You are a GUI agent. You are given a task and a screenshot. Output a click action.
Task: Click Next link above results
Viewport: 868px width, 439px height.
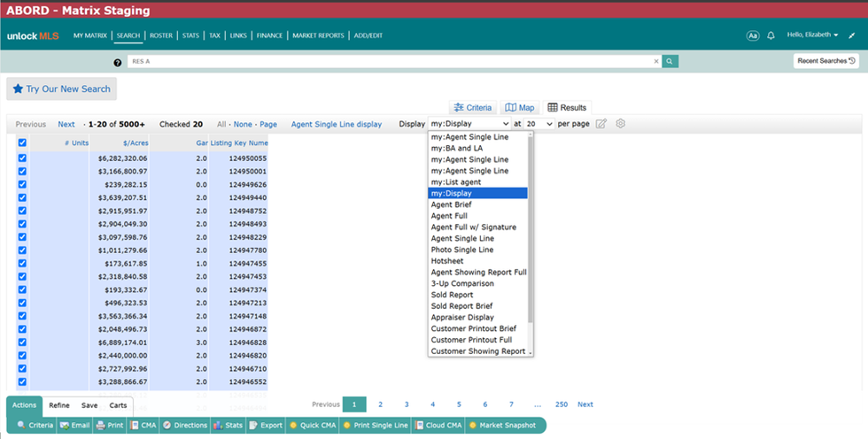point(66,125)
